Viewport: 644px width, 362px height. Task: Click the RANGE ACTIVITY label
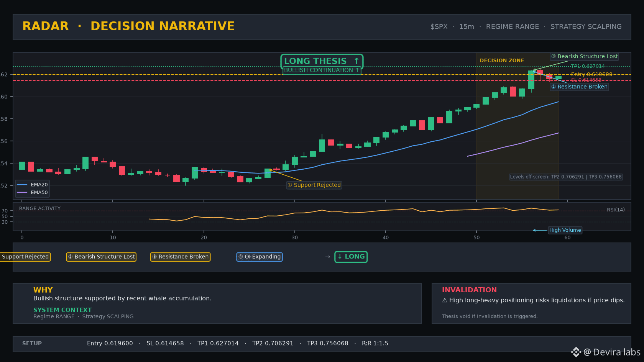point(40,208)
